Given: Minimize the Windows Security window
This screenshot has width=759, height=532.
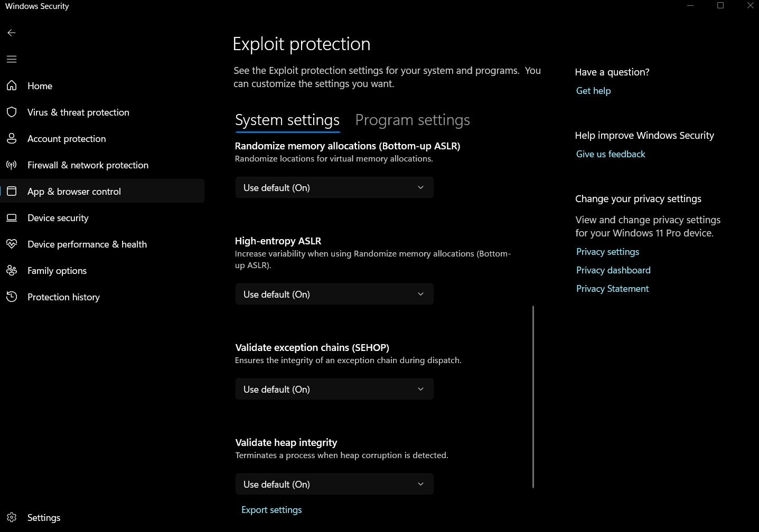Looking at the screenshot, I should pyautogui.click(x=690, y=6).
